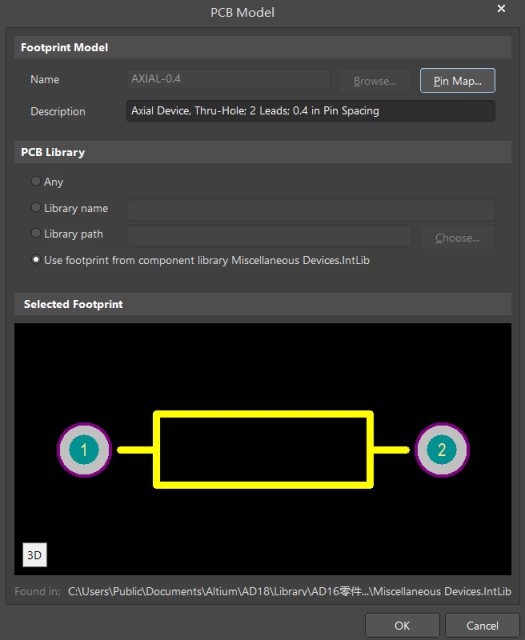Click the Found in library path text
This screenshot has width=525, height=640.
[289, 591]
